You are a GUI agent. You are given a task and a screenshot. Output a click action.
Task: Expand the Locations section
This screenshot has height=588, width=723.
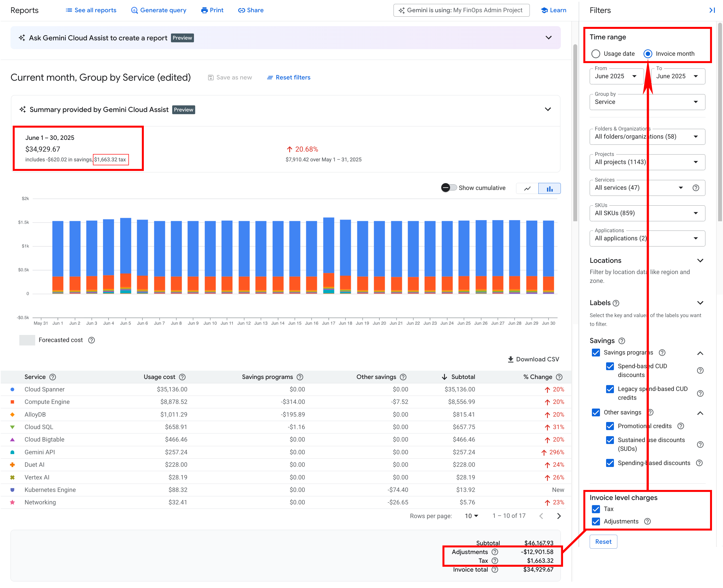[x=700, y=260]
